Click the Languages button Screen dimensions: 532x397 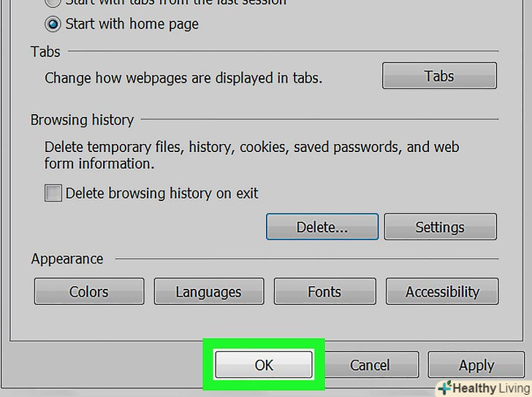click(208, 292)
